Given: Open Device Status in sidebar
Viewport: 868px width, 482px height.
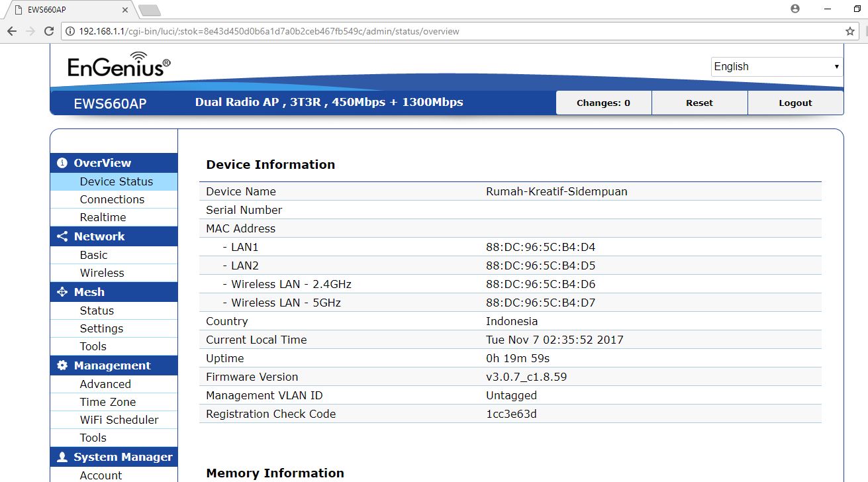Looking at the screenshot, I should coord(114,181).
